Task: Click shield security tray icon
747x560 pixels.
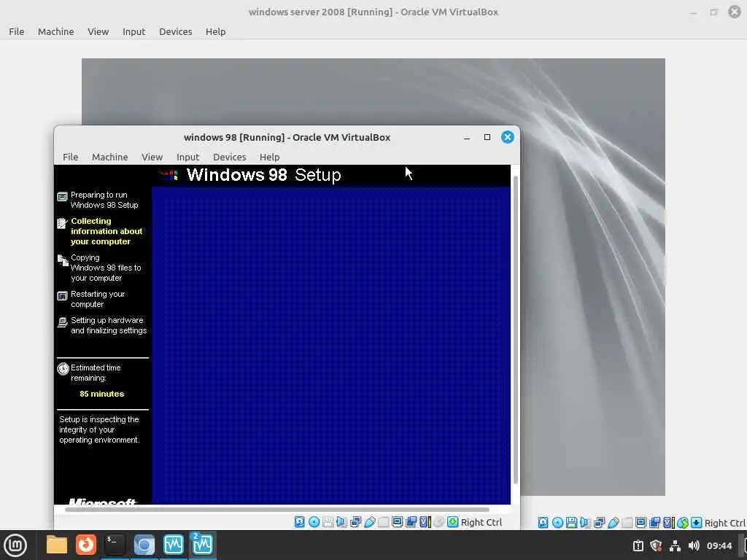Action: [x=656, y=545]
